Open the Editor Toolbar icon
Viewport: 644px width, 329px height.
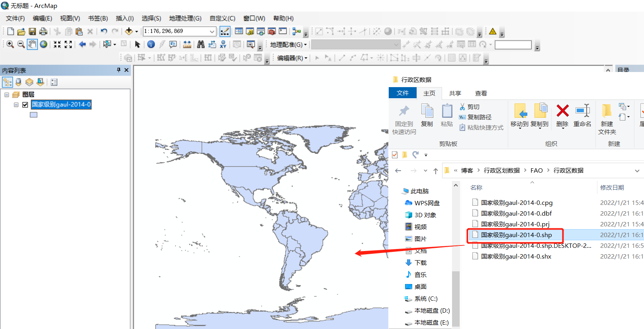[225, 31]
